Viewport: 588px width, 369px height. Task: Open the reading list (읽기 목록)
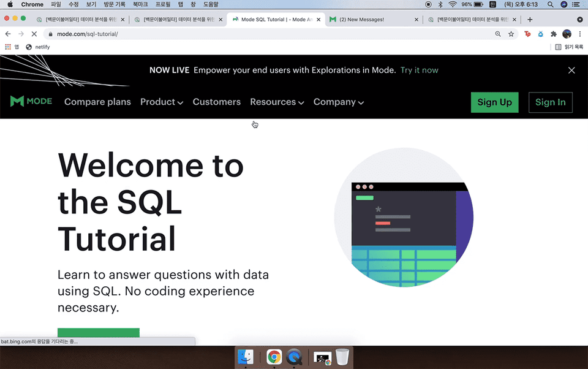tap(569, 47)
